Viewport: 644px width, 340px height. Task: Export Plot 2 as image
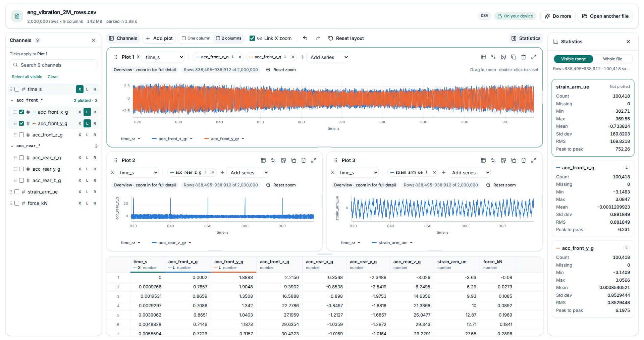coord(283,160)
